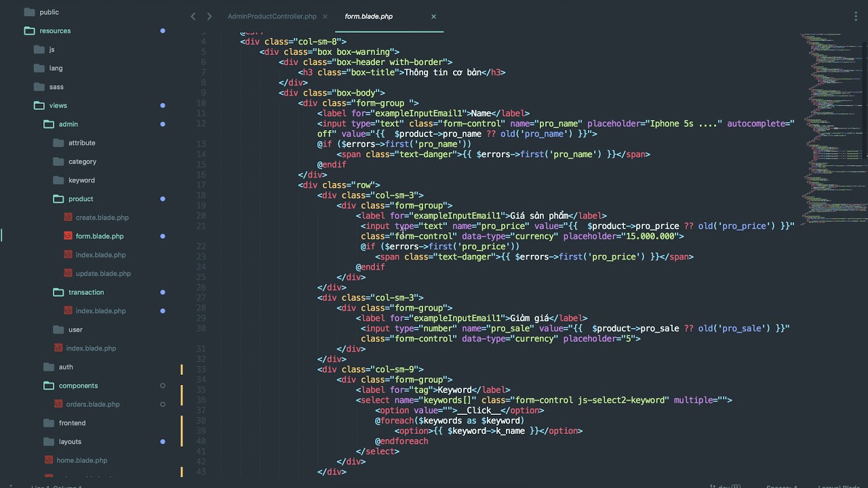Viewport: 868px width, 488px height.
Task: Click file icon of index.blade.php under transaction
Action: click(68, 310)
